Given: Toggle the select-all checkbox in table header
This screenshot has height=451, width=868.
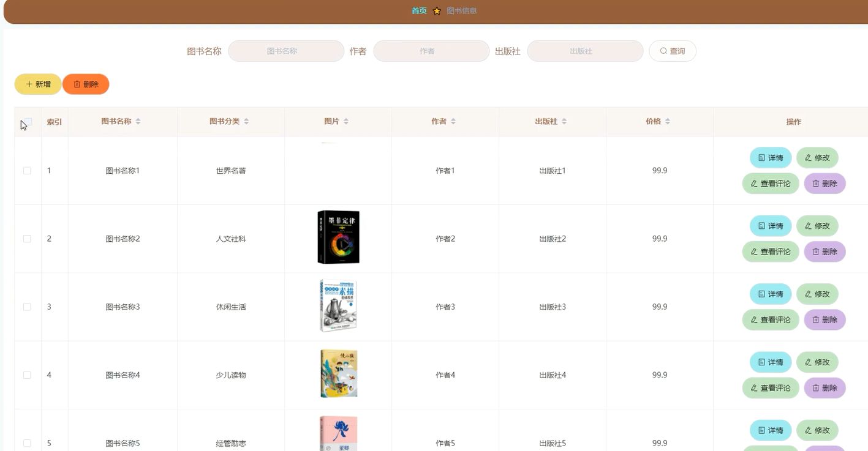Looking at the screenshot, I should 27,122.
